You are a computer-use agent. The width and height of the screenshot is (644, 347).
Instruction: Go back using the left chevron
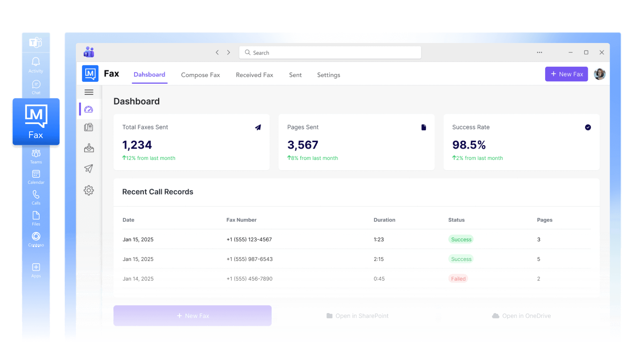click(217, 52)
